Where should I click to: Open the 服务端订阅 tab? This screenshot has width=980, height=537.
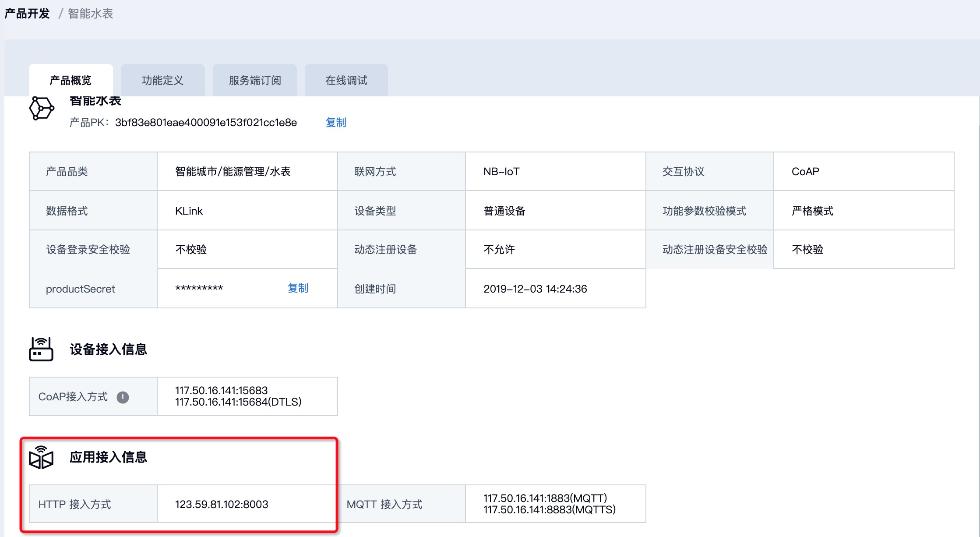click(x=255, y=81)
